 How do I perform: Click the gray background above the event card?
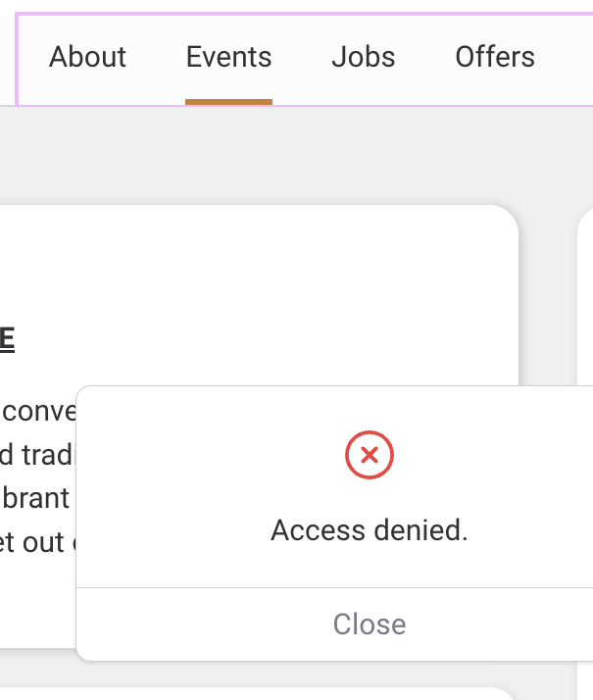point(255,157)
